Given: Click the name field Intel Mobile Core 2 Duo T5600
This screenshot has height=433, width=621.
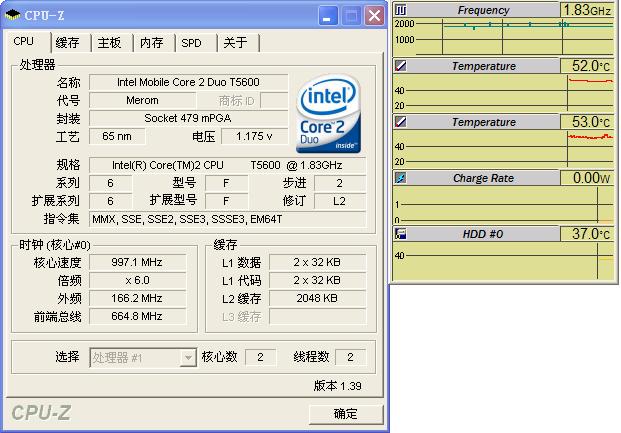Looking at the screenshot, I should (x=189, y=82).
